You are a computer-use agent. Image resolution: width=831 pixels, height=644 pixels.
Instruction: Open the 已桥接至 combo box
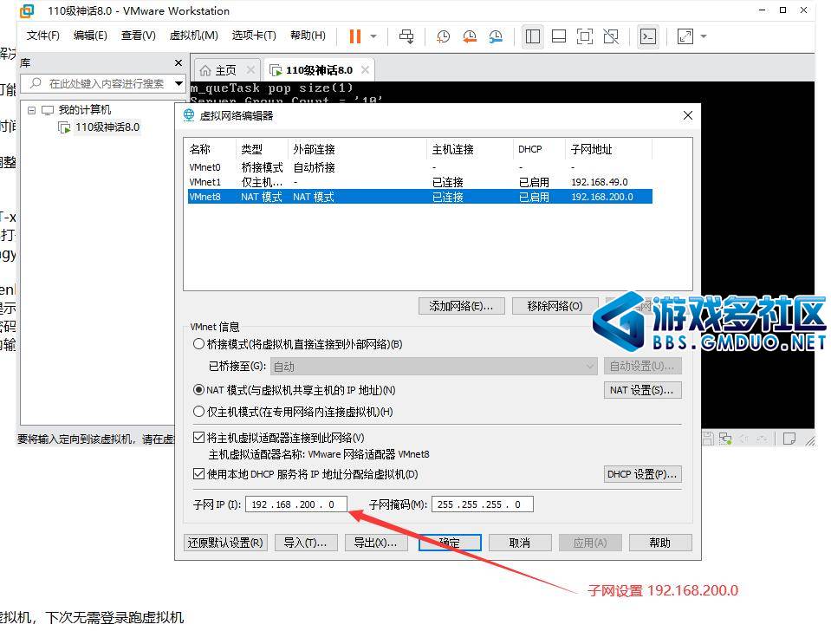tap(434, 367)
